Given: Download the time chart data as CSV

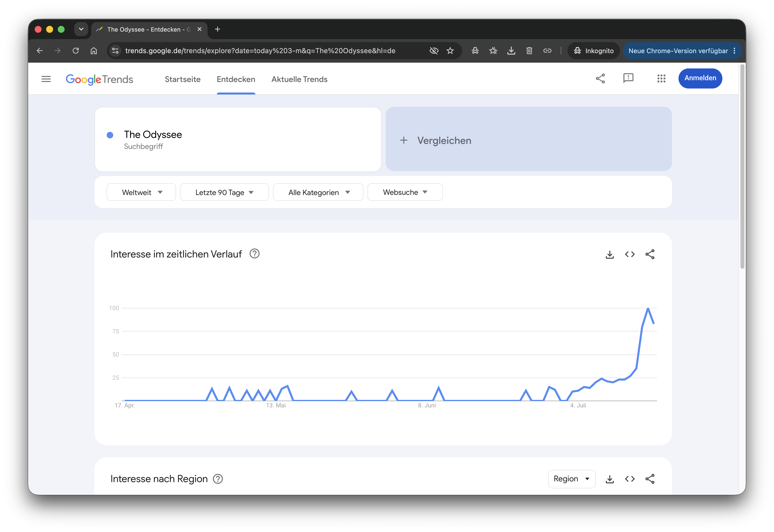Looking at the screenshot, I should click(610, 255).
